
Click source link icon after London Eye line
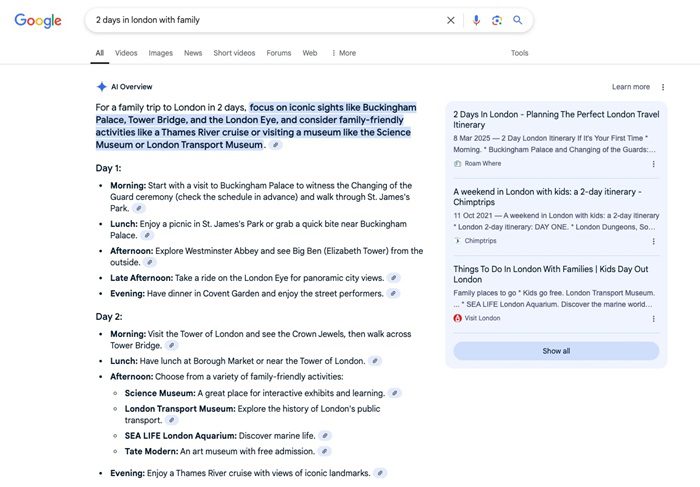point(394,277)
